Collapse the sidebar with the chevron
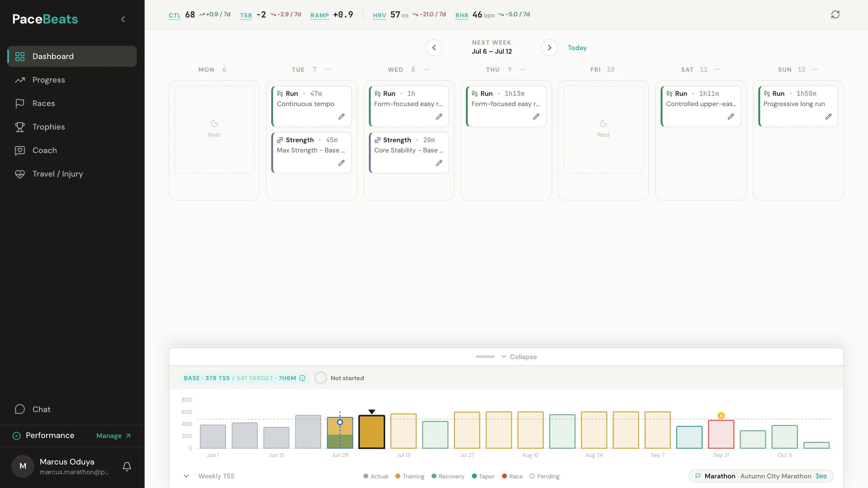This screenshot has height=488, width=868. click(x=123, y=19)
